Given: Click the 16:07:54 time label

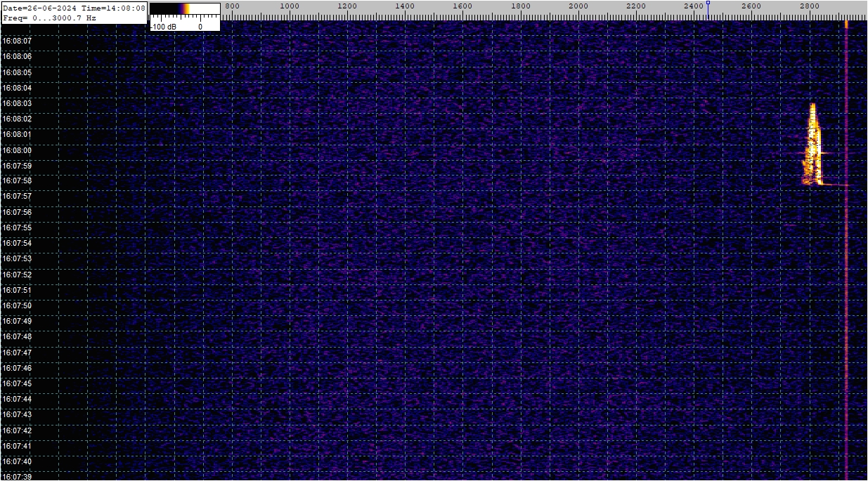Looking at the screenshot, I should [17, 243].
